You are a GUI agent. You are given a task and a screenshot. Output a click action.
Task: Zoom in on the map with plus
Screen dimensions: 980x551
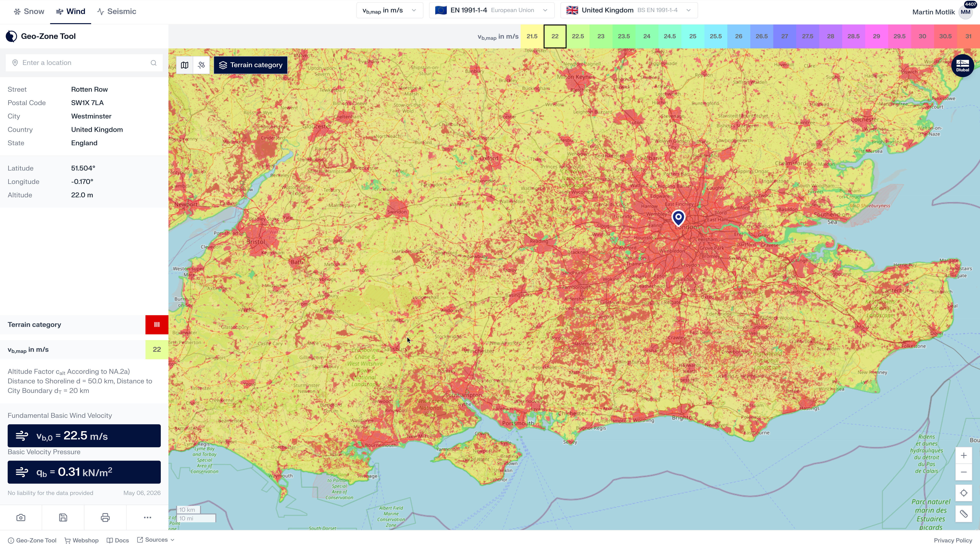point(963,455)
